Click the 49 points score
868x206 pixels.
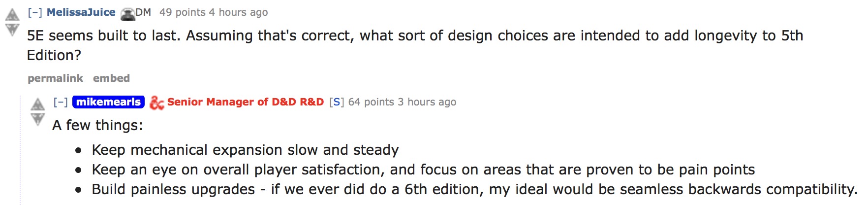[x=183, y=12]
